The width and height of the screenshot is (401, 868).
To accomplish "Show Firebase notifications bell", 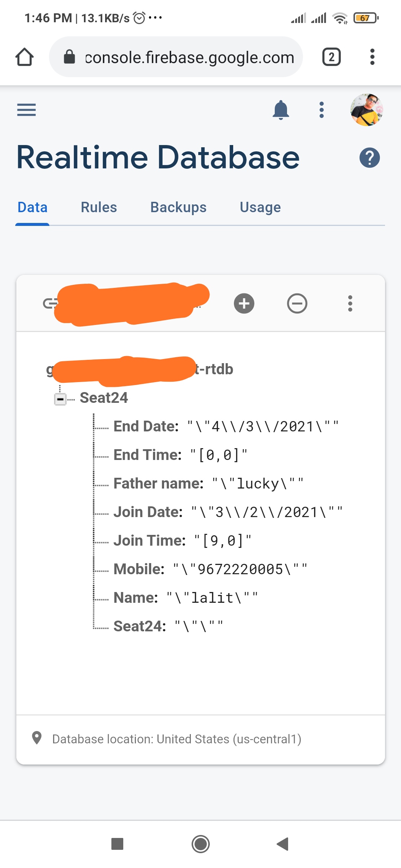I will [x=281, y=110].
